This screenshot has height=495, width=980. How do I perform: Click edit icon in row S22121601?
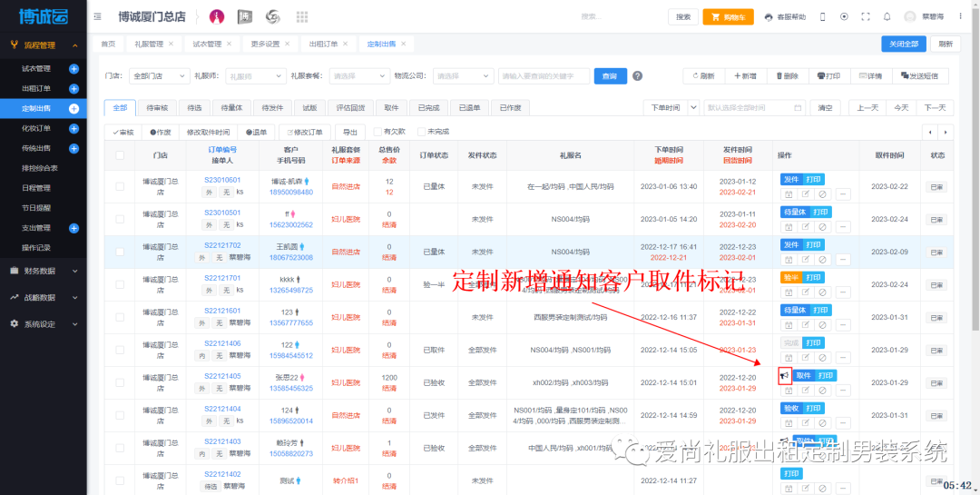click(806, 325)
